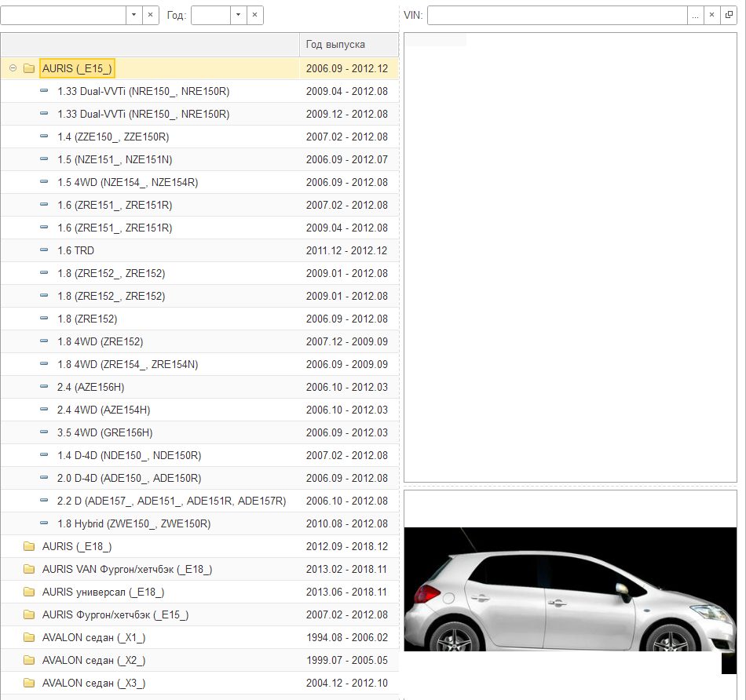Select the 2.2 D (ADE157_, ADE151_) modification

[x=172, y=501]
